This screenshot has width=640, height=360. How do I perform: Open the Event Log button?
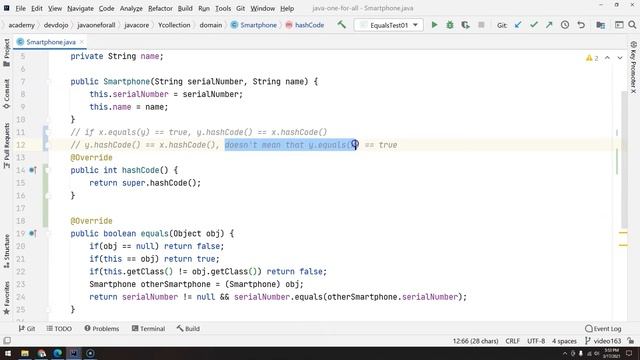(x=603, y=329)
